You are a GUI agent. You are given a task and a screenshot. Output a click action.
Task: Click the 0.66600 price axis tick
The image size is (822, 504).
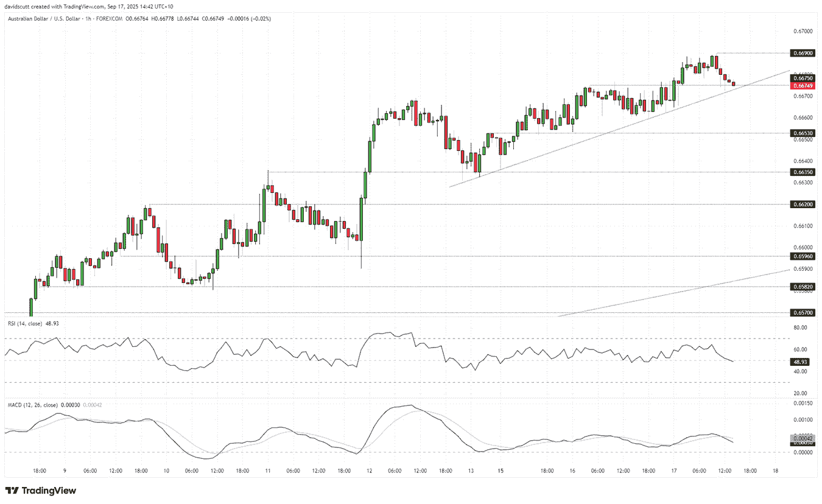[803, 117]
